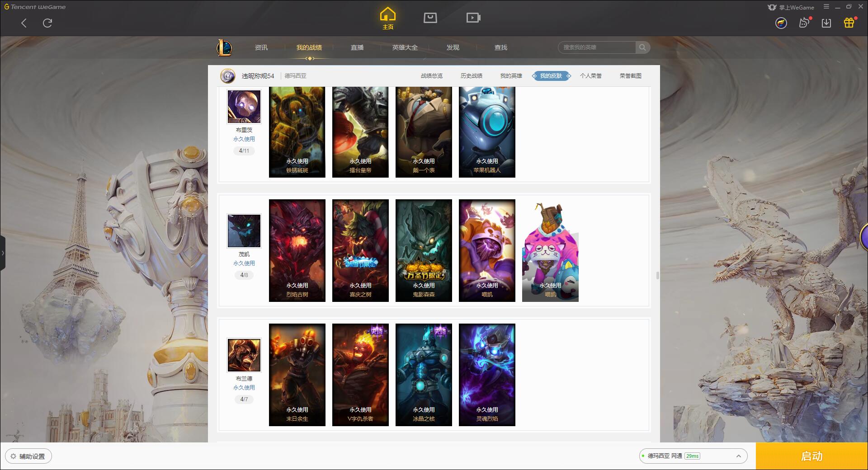
Task: Expand the server selection chevron
Action: tap(739, 456)
